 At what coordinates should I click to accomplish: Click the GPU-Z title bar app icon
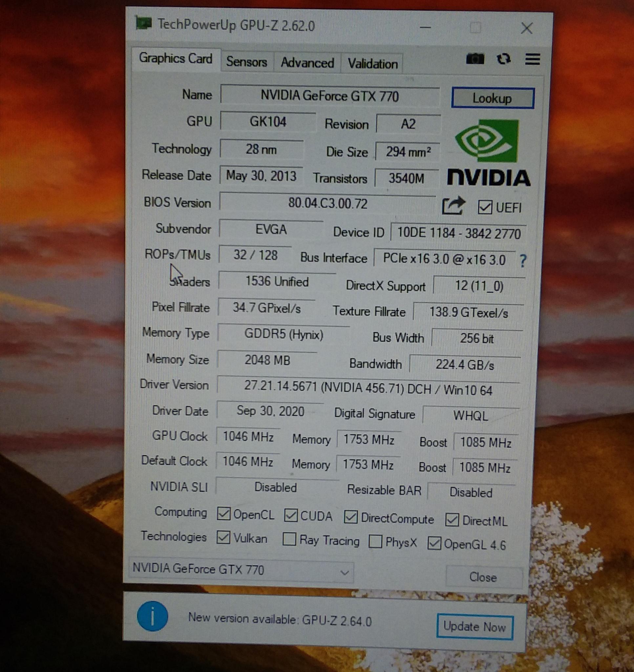[x=143, y=23]
